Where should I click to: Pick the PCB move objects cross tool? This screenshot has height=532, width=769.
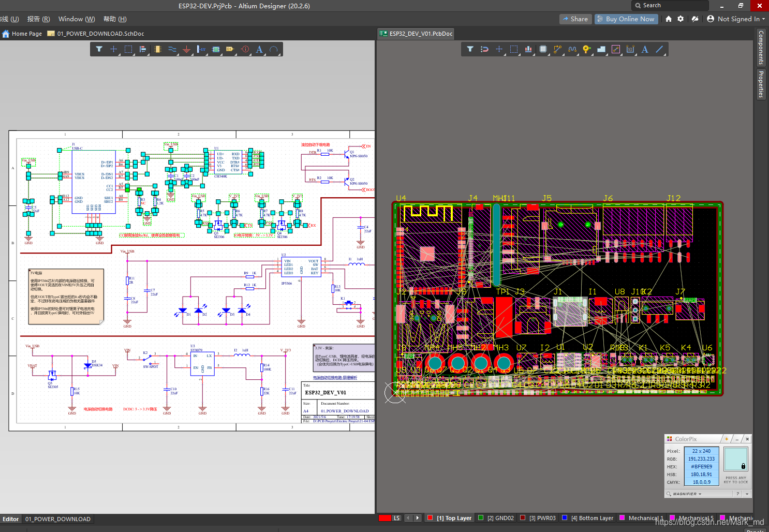(x=499, y=49)
